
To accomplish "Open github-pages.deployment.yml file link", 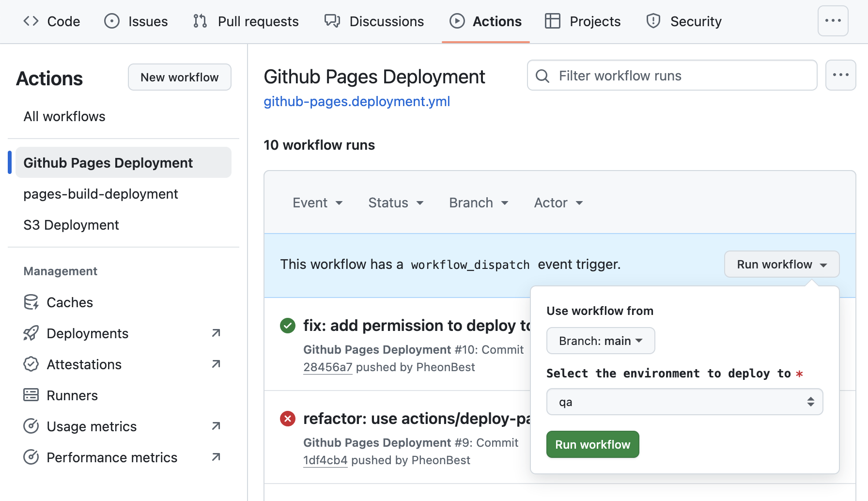I will pyautogui.click(x=357, y=101).
